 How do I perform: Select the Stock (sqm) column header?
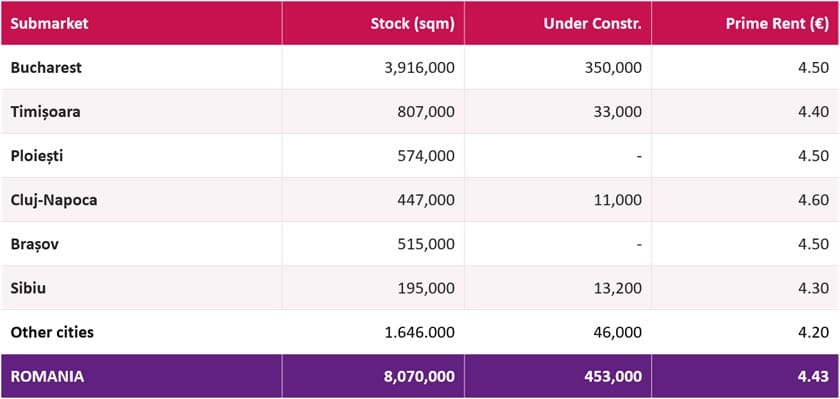click(412, 24)
